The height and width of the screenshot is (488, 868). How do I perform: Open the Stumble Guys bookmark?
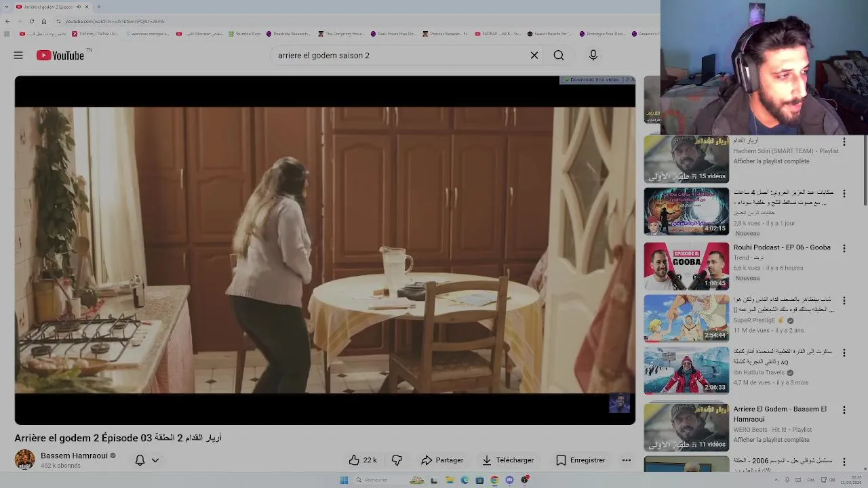(244, 34)
